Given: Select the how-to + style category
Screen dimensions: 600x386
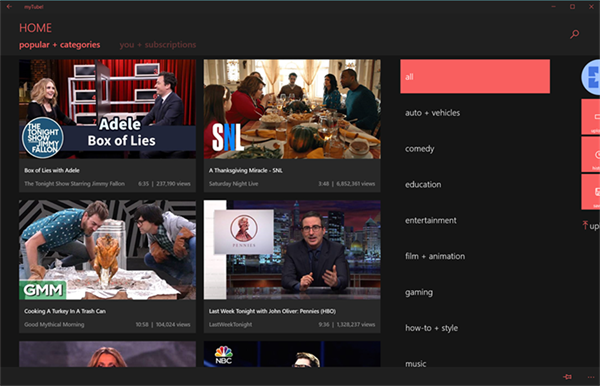Looking at the screenshot, I should [431, 328].
